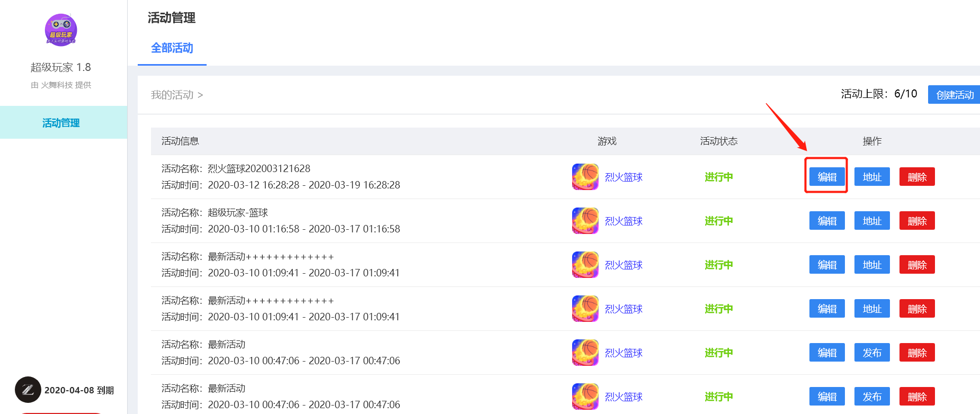
Task: Open 烈火篮球 game link in second row
Action: coord(623,221)
